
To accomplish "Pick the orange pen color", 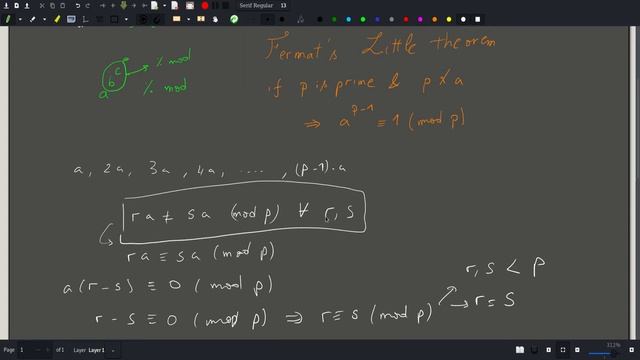I will 434,19.
